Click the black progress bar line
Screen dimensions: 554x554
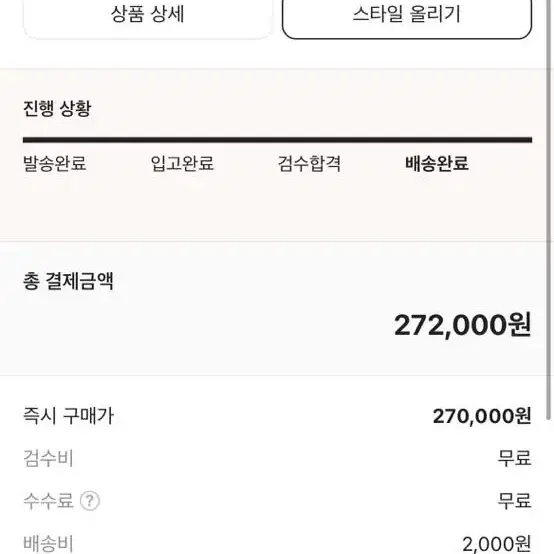277,140
